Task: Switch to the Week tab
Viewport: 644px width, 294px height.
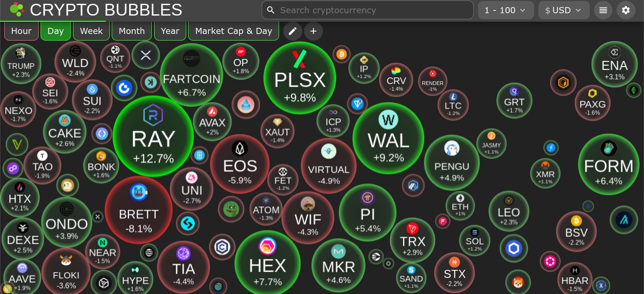Action: point(91,31)
